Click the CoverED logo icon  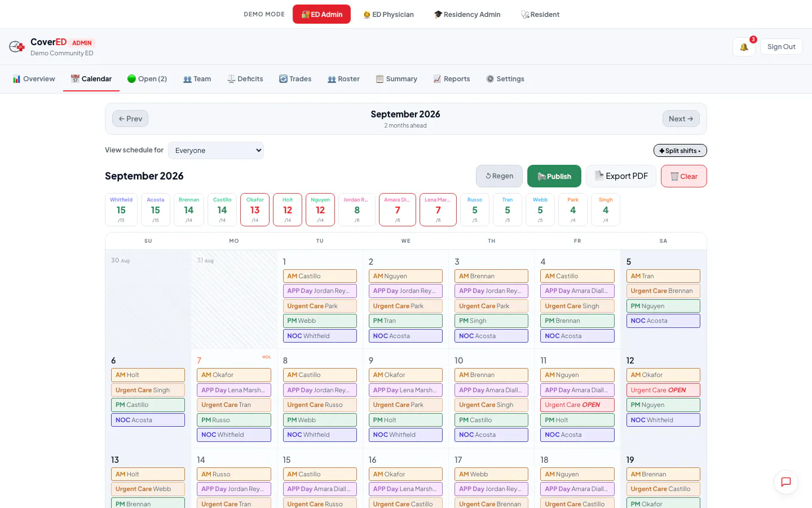click(17, 47)
